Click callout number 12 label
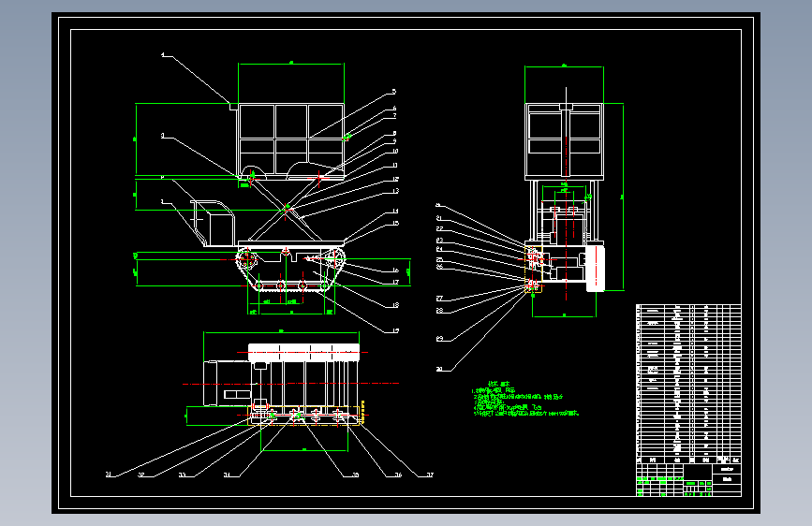 point(395,179)
